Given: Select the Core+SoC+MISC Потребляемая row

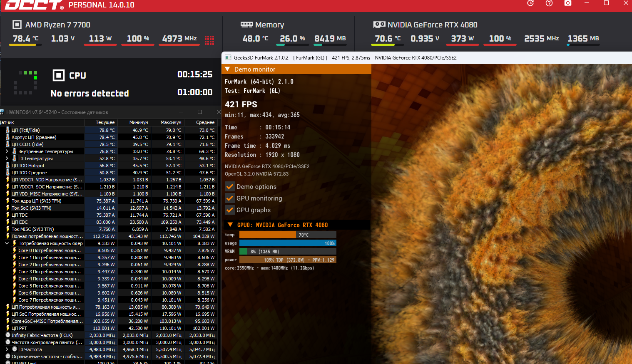Looking at the screenshot, I should pyautogui.click(x=109, y=321).
